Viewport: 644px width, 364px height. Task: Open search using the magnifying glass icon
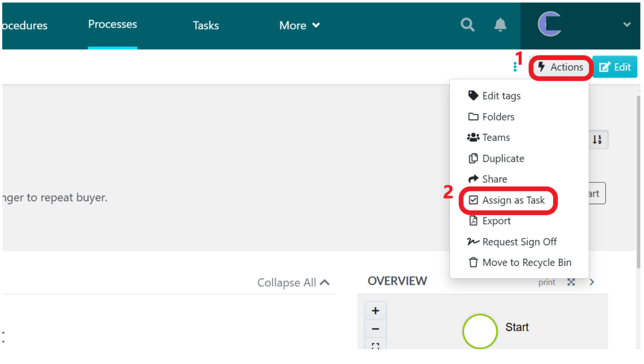pos(467,25)
